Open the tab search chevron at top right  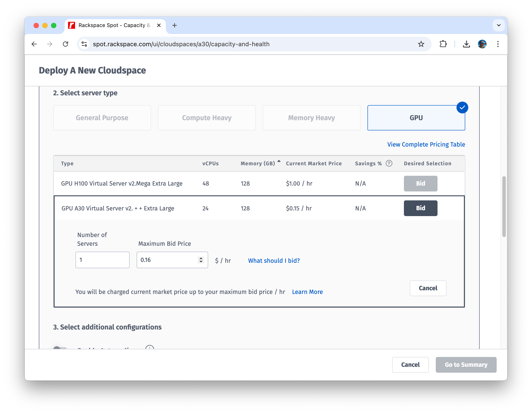click(499, 25)
